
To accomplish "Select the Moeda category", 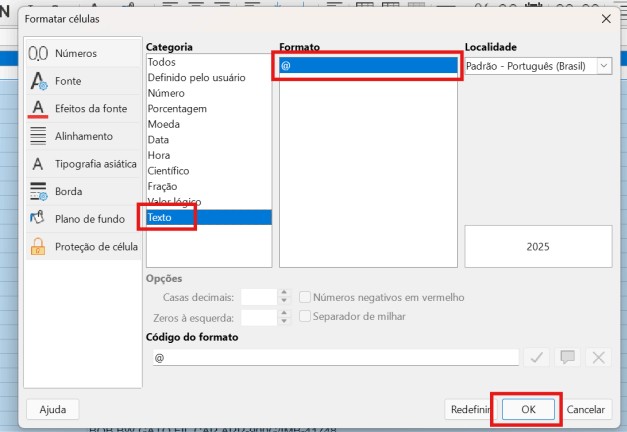I will pos(209,124).
